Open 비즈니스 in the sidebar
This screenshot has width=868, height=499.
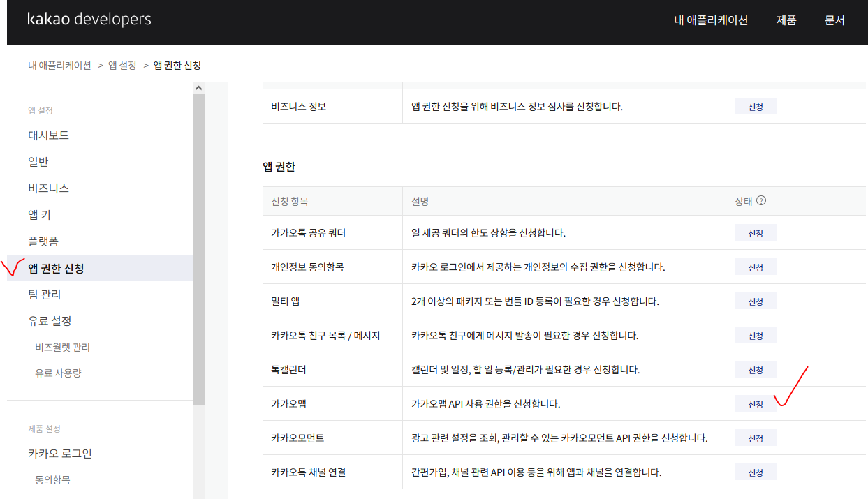click(48, 188)
